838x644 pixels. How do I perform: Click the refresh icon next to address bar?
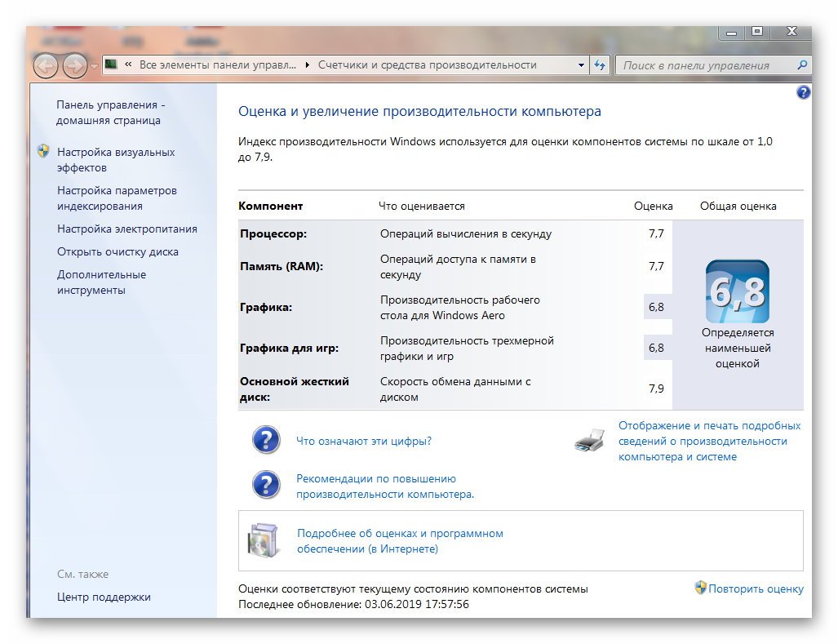click(601, 65)
